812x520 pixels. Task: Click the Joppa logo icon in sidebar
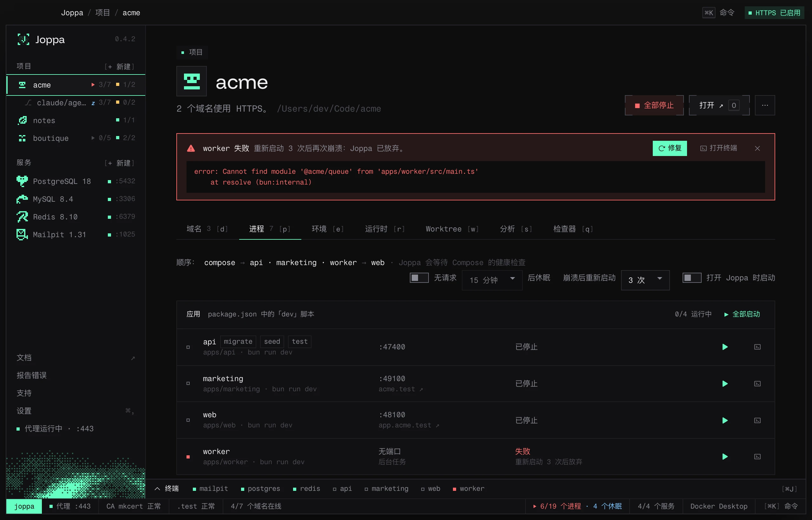click(x=23, y=40)
